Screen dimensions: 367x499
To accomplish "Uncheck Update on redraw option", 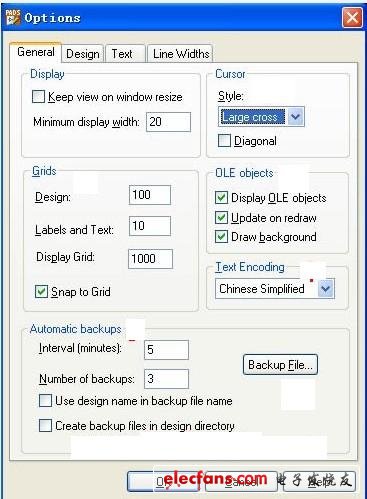I will coord(221,218).
